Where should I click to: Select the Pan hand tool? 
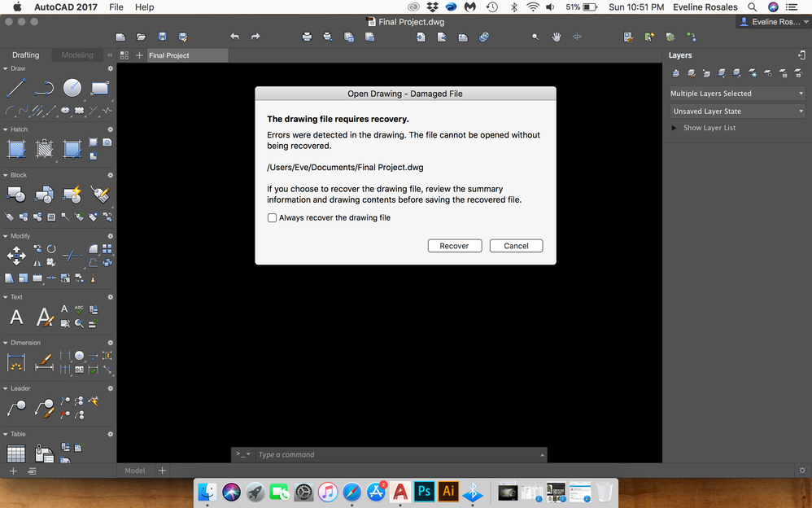[557, 37]
